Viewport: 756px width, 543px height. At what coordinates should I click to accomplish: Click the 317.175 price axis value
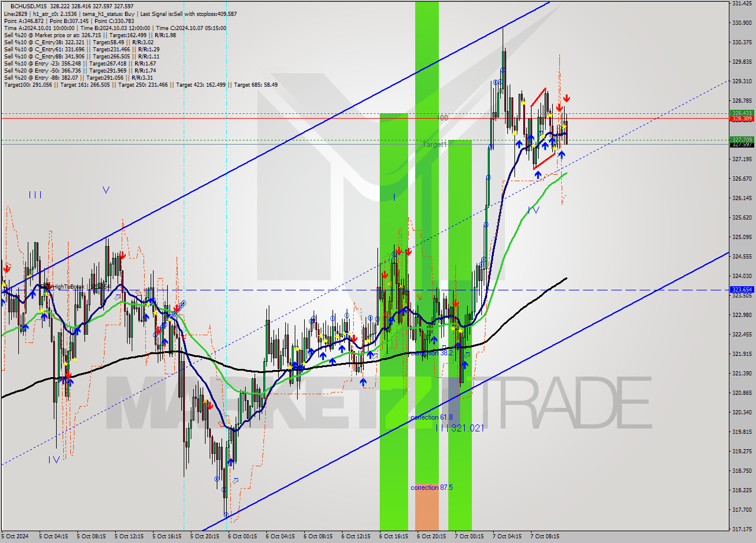click(x=742, y=529)
